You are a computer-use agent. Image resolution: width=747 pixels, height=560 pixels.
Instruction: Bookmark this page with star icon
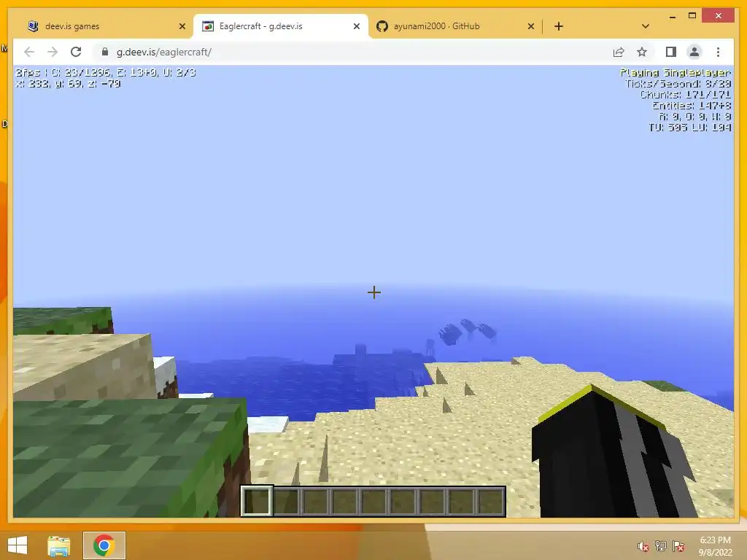[x=642, y=52]
